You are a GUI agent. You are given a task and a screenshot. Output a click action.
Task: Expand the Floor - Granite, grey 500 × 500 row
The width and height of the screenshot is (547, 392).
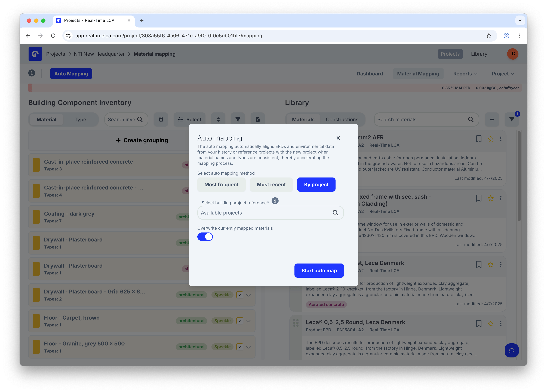(248, 347)
